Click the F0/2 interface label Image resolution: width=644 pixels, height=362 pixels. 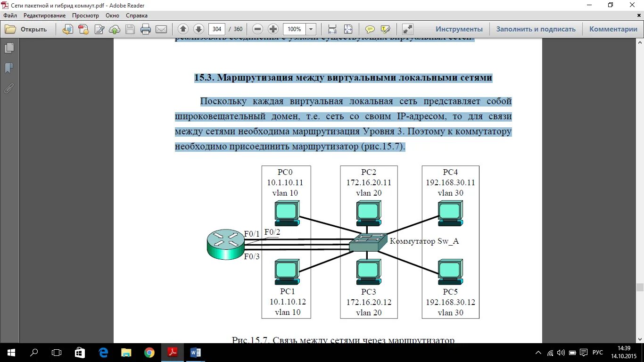point(272,232)
